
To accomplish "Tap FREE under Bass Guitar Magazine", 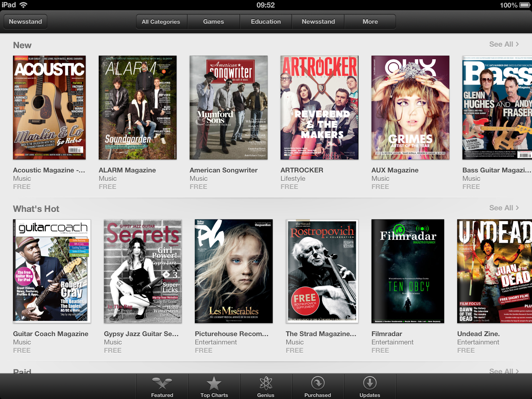I will (471, 187).
